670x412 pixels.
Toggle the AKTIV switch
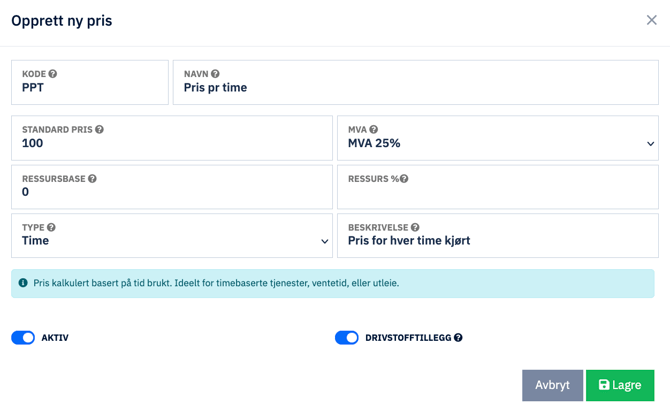(23, 338)
